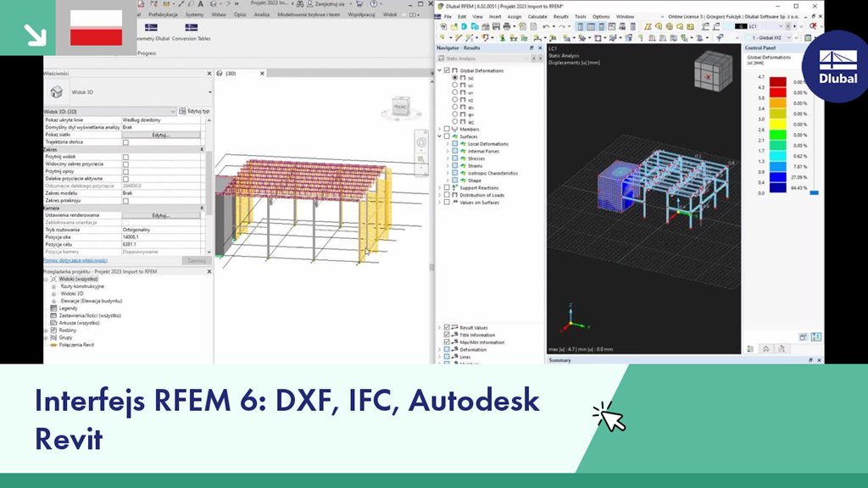This screenshot has width=868, height=488.
Task: Float the Navigator Results panel with undock icon
Action: 531,48
